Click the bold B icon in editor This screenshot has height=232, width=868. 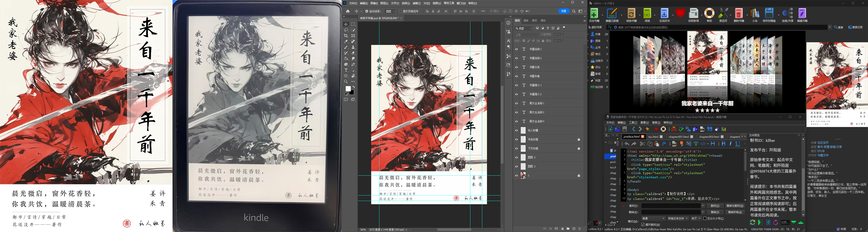click(723, 144)
